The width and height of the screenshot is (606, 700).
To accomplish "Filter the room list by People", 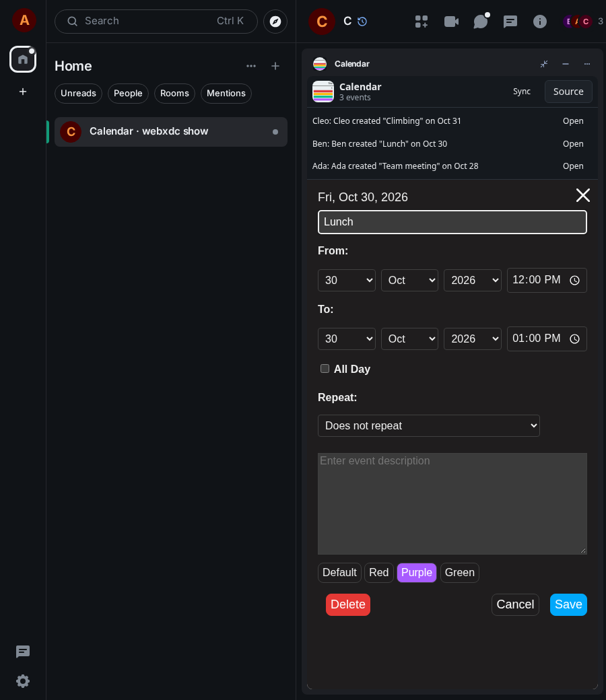I will pos(128,94).
